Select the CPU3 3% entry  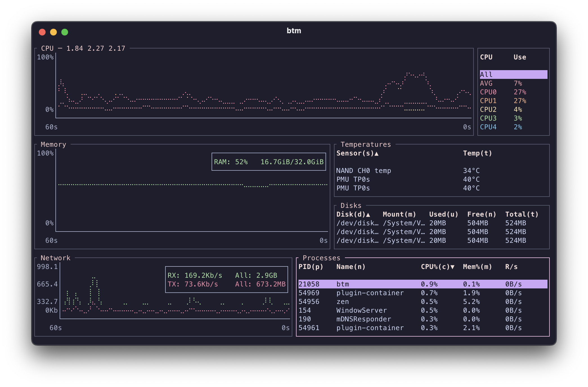[513, 118]
